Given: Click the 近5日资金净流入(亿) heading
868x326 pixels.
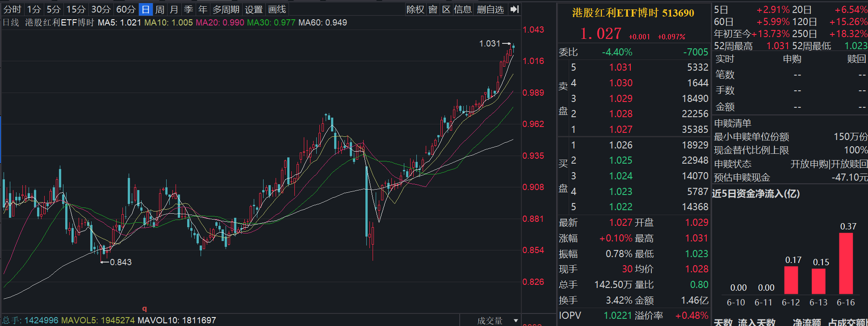Looking at the screenshot, I should coord(756,194).
